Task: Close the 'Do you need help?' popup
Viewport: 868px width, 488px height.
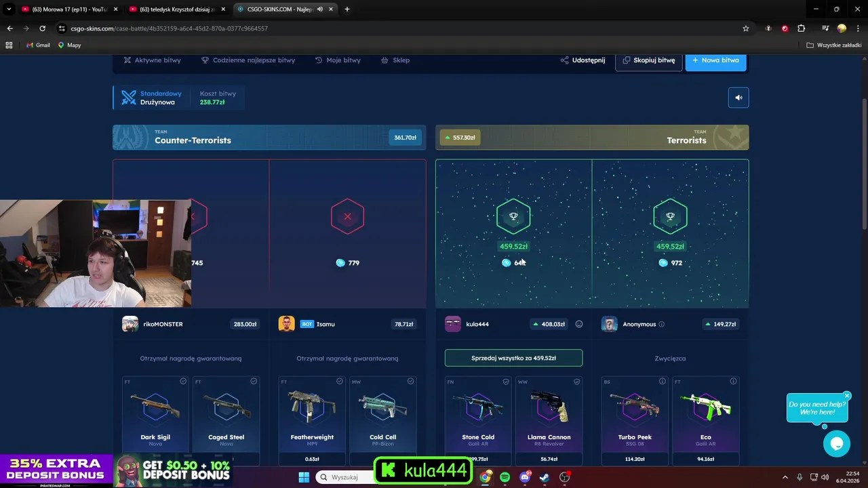Action: pos(847,395)
